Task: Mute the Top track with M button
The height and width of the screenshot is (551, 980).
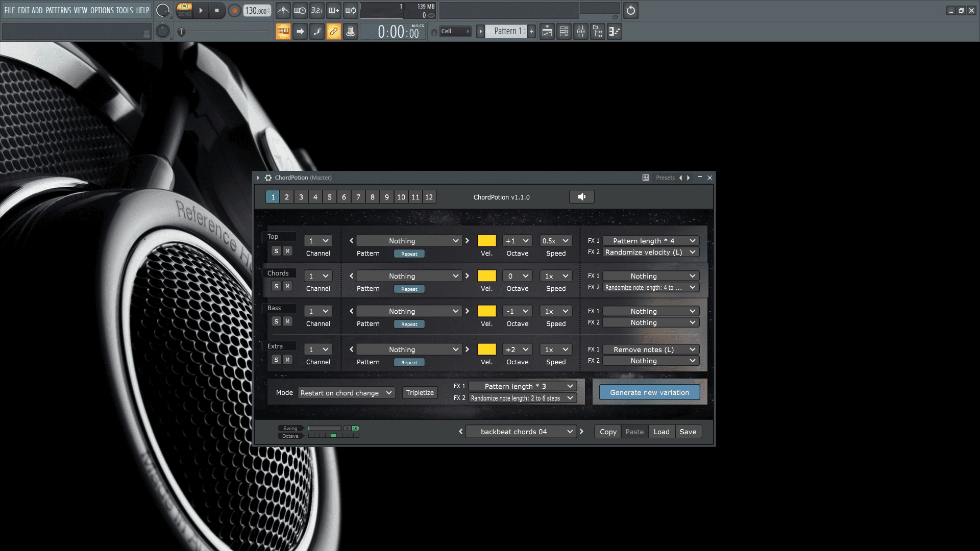Action: [x=287, y=251]
